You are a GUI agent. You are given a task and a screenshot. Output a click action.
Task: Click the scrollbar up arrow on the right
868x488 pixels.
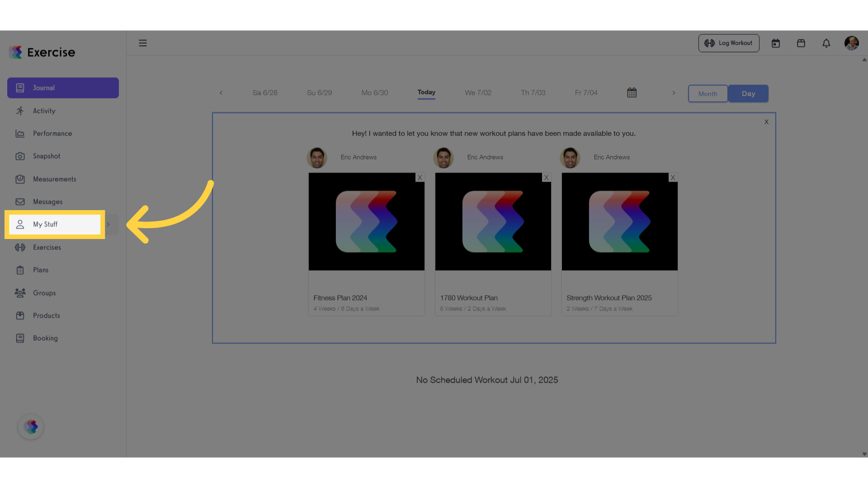tap(864, 60)
